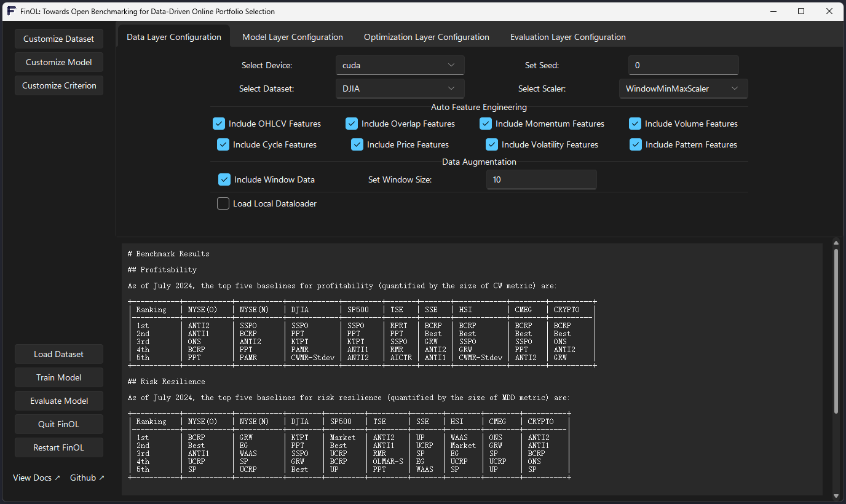The width and height of the screenshot is (846, 504).
Task: Click 'RPRT' in the TSE profitability column
Action: pos(399,326)
